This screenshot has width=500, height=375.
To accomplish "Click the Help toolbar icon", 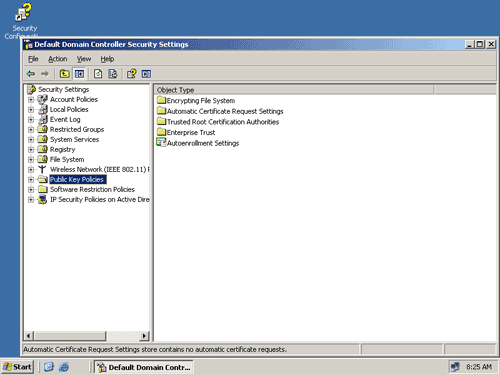I will (x=132, y=74).
